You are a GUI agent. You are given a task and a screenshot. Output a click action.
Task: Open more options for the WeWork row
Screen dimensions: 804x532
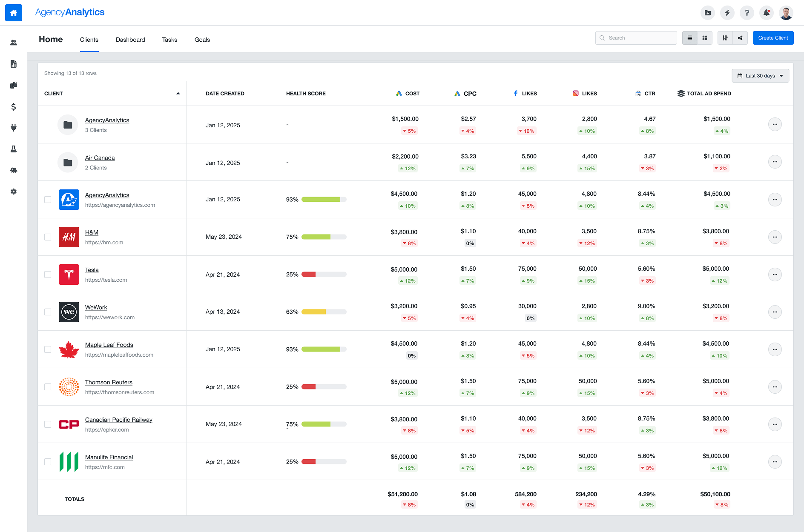pyautogui.click(x=775, y=312)
